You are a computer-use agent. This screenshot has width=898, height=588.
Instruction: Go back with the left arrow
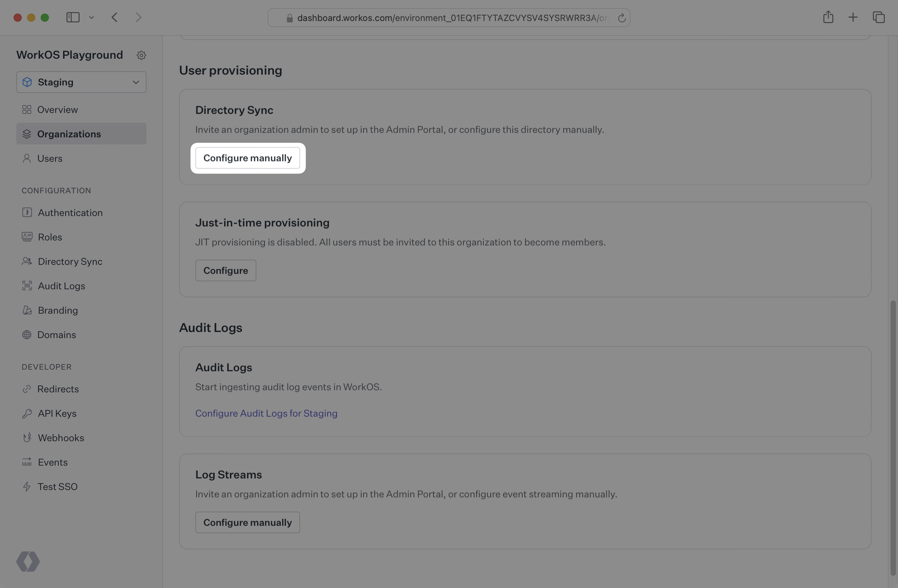coord(115,17)
